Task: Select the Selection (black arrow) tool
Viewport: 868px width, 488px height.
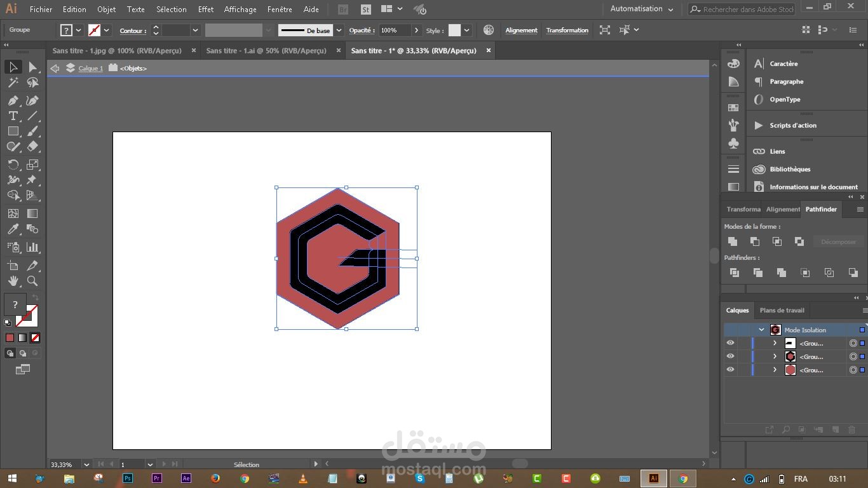Action: pyautogui.click(x=13, y=67)
